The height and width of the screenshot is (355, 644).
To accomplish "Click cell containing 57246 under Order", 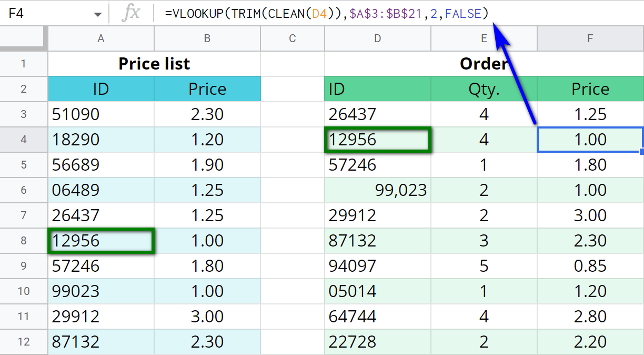I will 378,165.
